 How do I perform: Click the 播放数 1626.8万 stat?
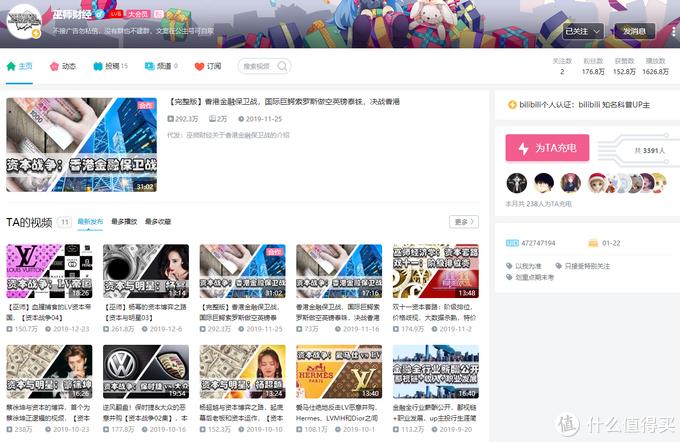pyautogui.click(x=655, y=66)
